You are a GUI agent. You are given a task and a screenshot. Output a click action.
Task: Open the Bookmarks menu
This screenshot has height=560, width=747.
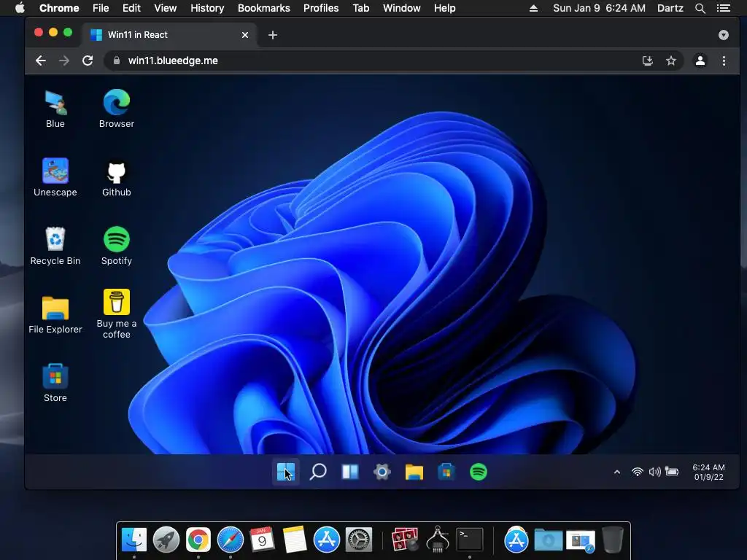click(264, 8)
